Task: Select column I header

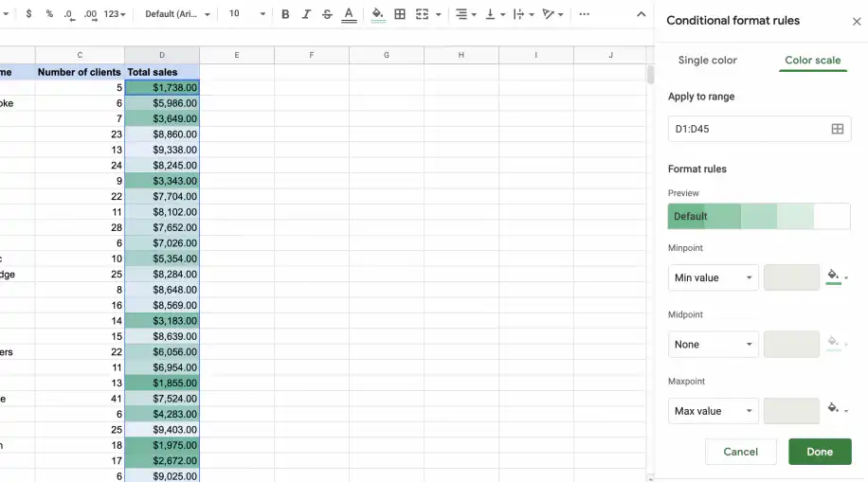Action: (535, 55)
